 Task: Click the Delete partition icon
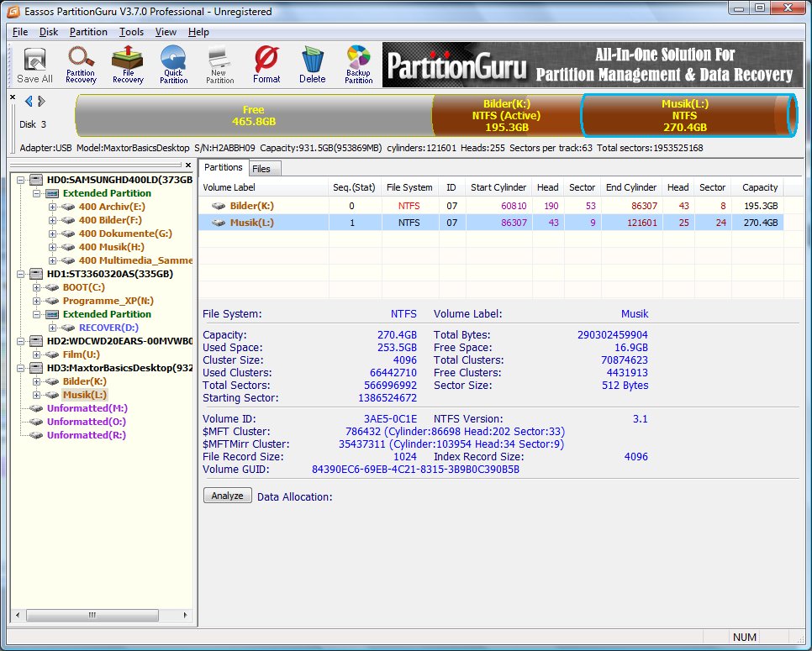[x=312, y=66]
